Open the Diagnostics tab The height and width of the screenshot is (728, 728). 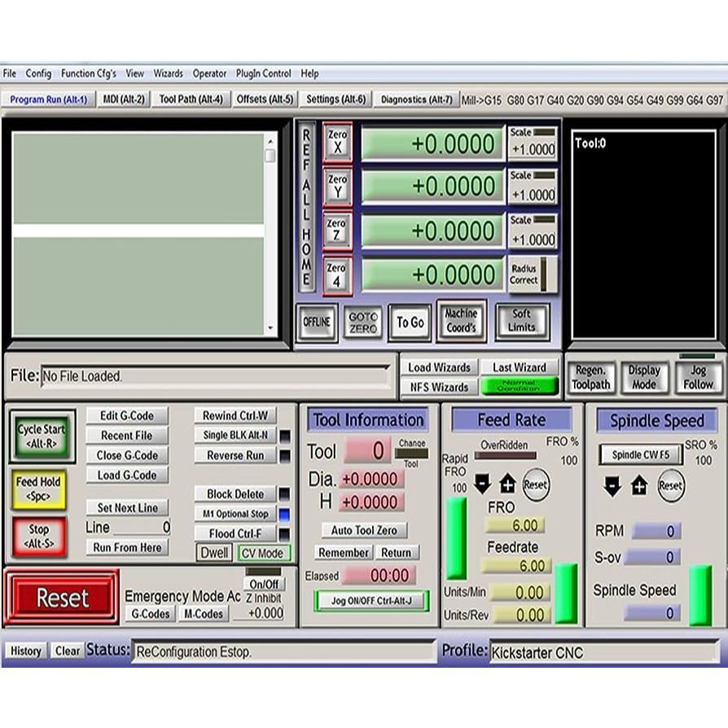[416, 99]
